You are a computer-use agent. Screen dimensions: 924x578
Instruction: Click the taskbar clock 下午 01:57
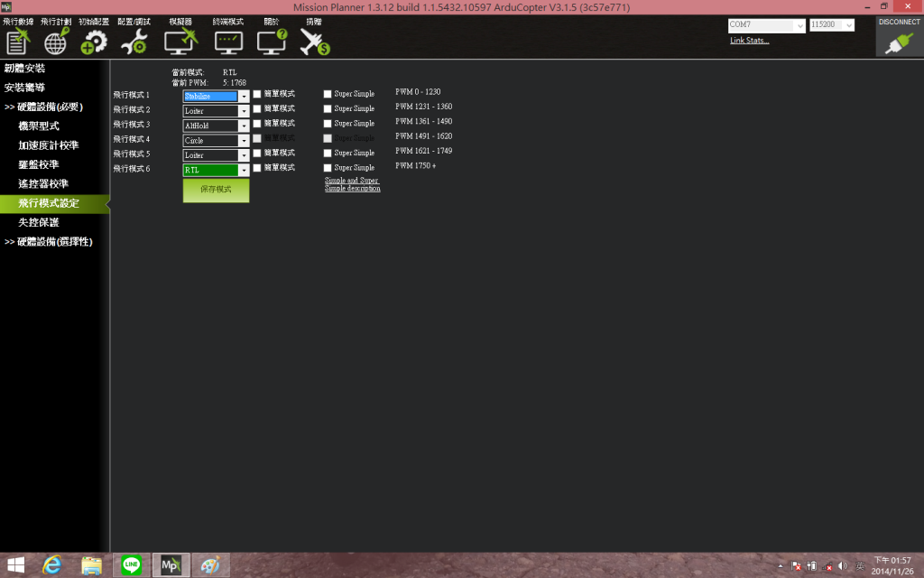click(x=892, y=565)
